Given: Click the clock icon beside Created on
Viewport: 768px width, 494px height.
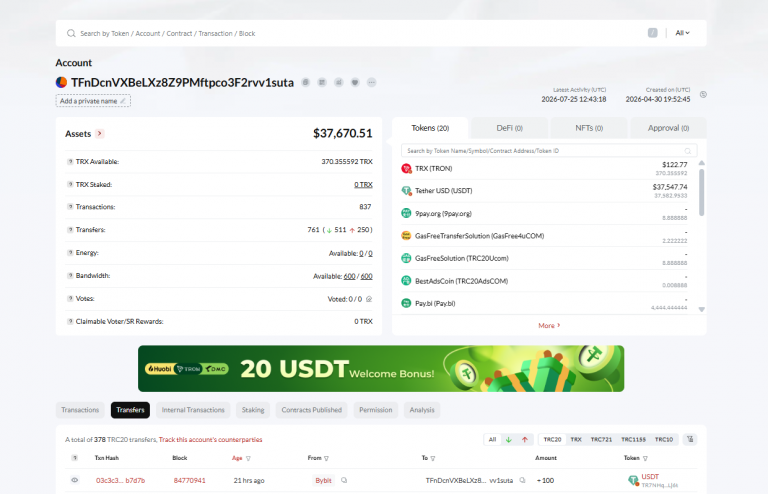Looking at the screenshot, I should [x=703, y=94].
